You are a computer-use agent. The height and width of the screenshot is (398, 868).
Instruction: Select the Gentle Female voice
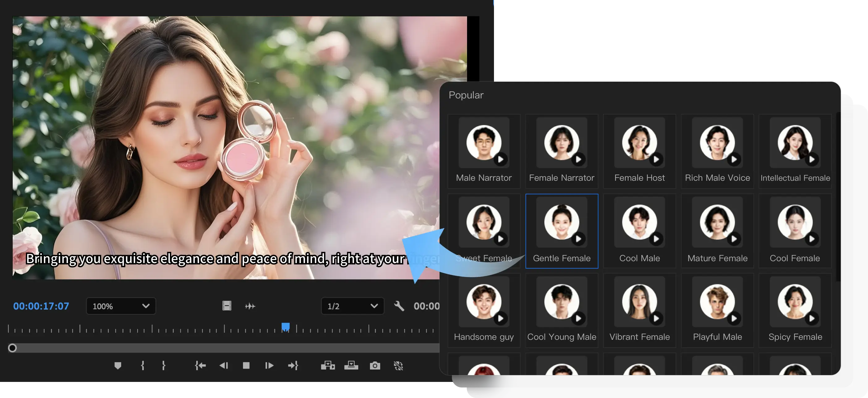561,231
